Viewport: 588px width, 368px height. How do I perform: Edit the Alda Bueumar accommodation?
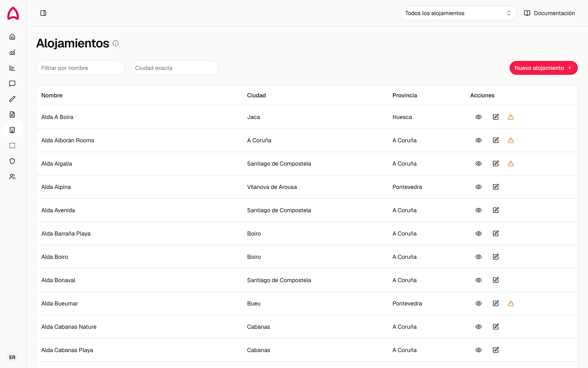pos(496,304)
